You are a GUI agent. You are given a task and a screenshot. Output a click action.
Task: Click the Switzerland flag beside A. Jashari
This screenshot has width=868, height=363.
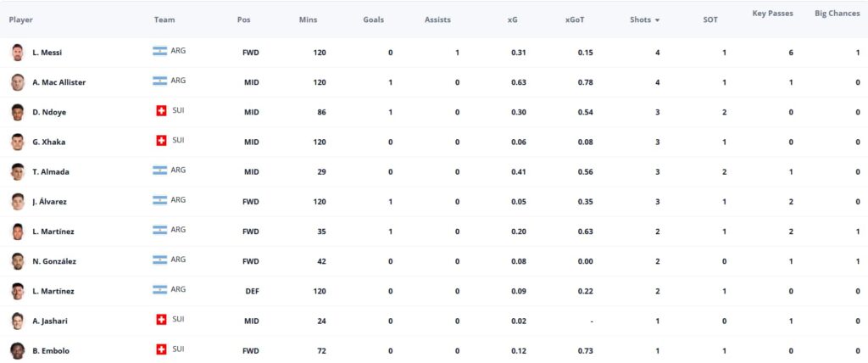point(161,319)
